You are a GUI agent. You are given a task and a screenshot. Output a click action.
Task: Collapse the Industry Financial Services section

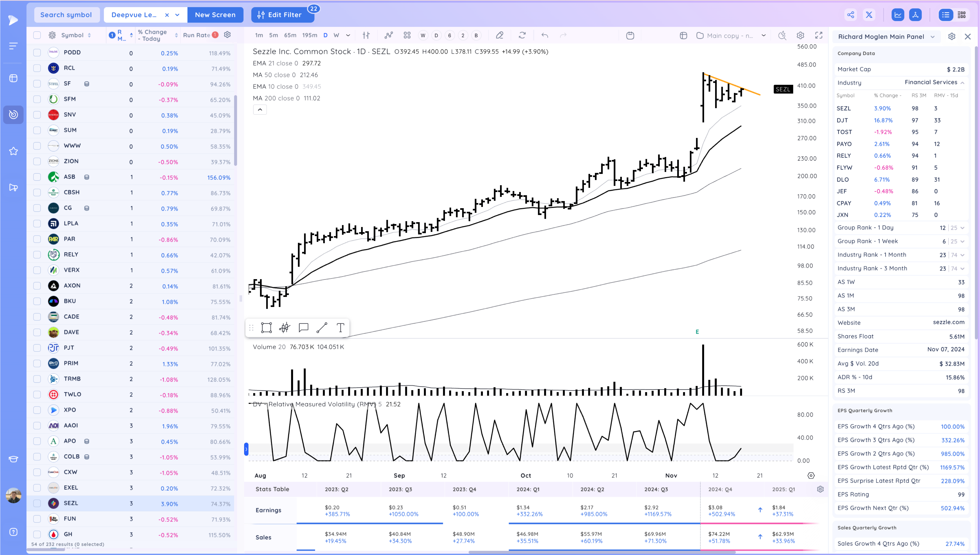click(962, 83)
